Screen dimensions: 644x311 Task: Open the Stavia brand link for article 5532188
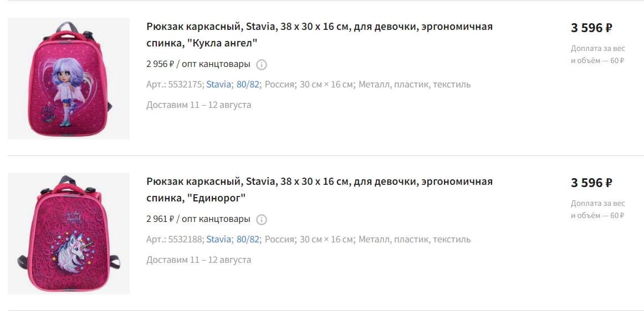[218, 239]
